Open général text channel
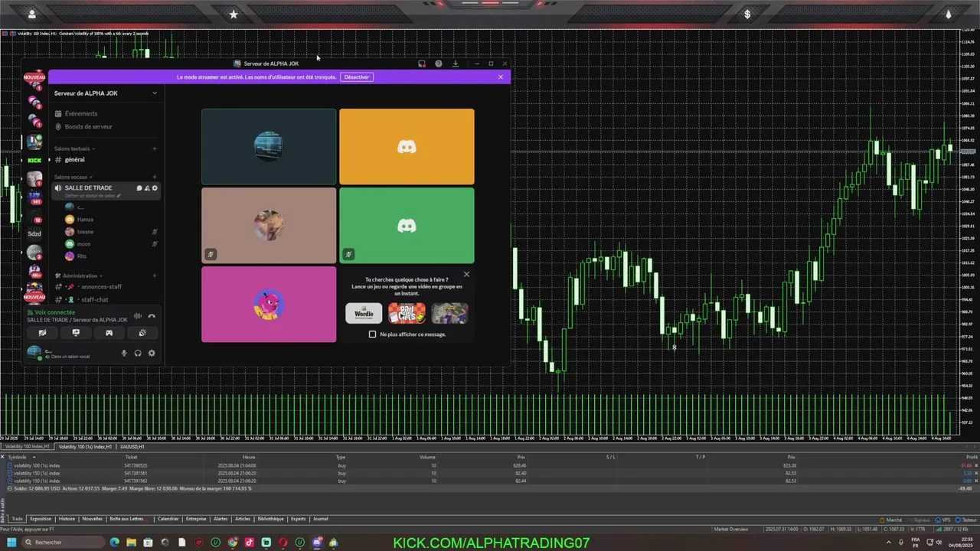The image size is (980, 551). [106, 160]
